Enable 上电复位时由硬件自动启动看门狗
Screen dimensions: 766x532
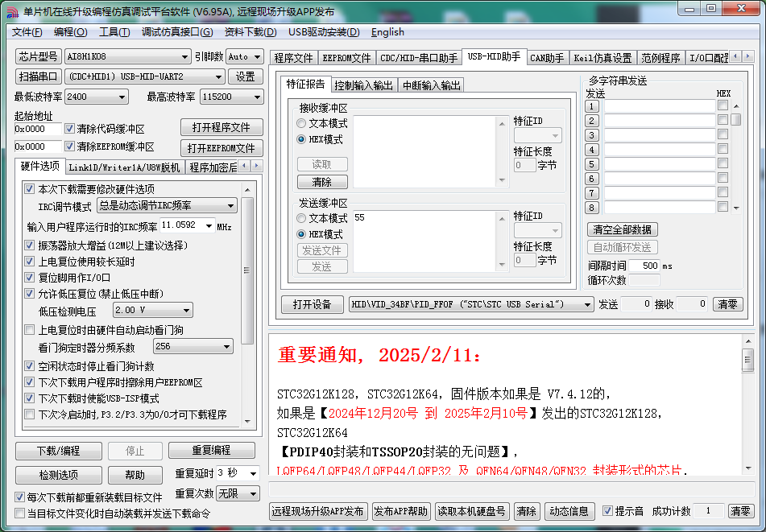[29, 330]
